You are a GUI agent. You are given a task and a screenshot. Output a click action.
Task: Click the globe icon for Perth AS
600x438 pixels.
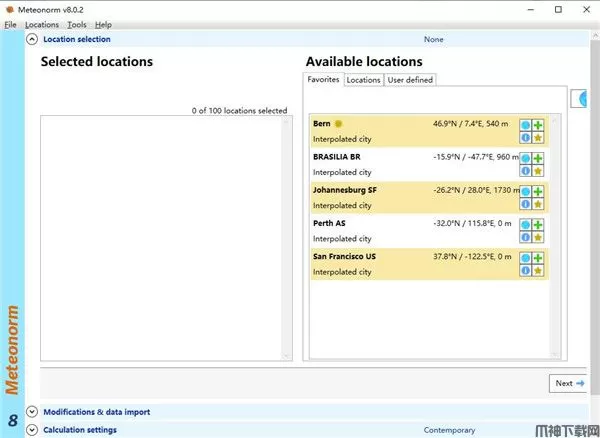point(526,224)
